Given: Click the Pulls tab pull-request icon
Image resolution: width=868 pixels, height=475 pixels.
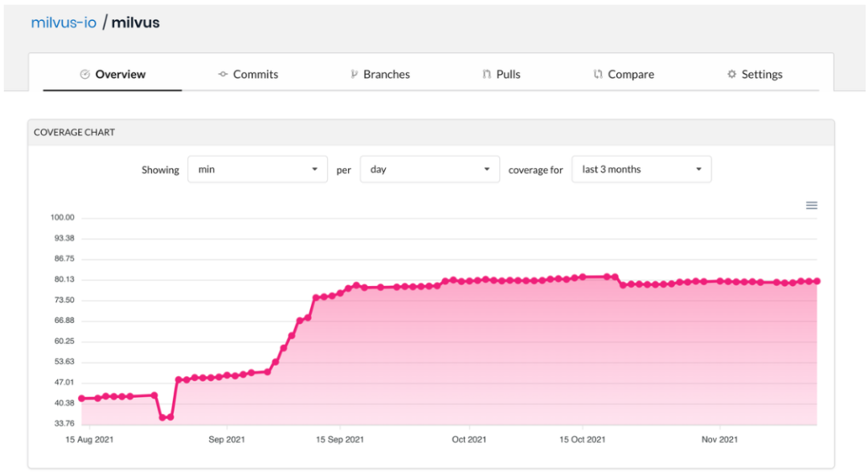Looking at the screenshot, I should pyautogui.click(x=486, y=75).
